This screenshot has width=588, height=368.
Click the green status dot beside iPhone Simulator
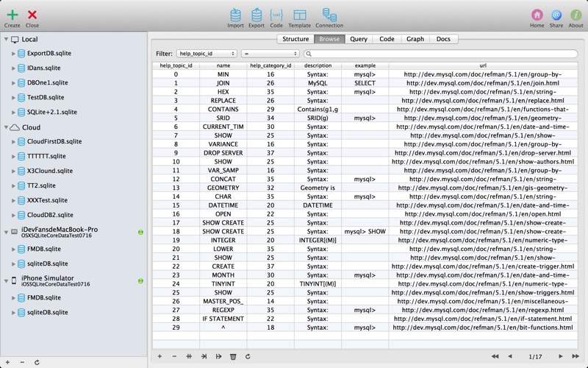[140, 281]
